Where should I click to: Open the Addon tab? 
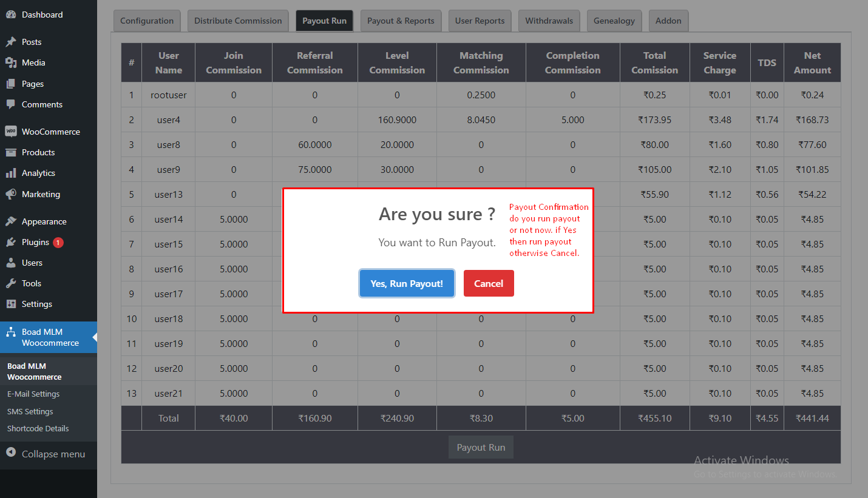click(x=668, y=21)
